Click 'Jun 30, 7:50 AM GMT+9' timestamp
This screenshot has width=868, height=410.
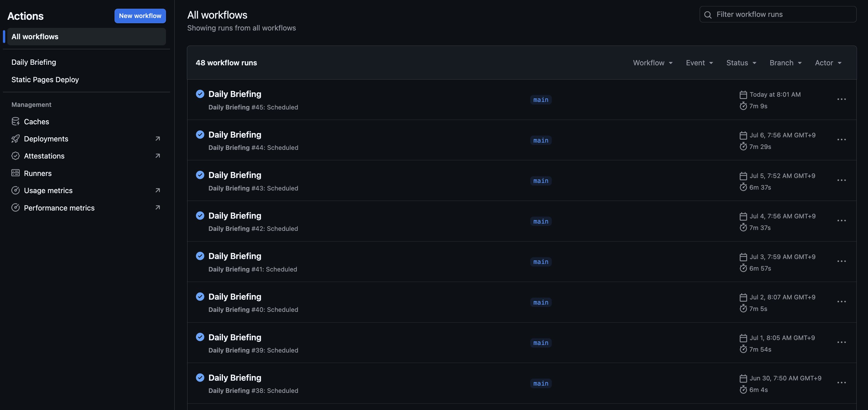[x=785, y=378]
